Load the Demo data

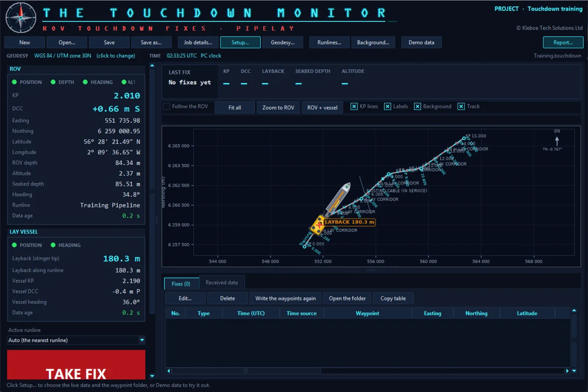[422, 42]
